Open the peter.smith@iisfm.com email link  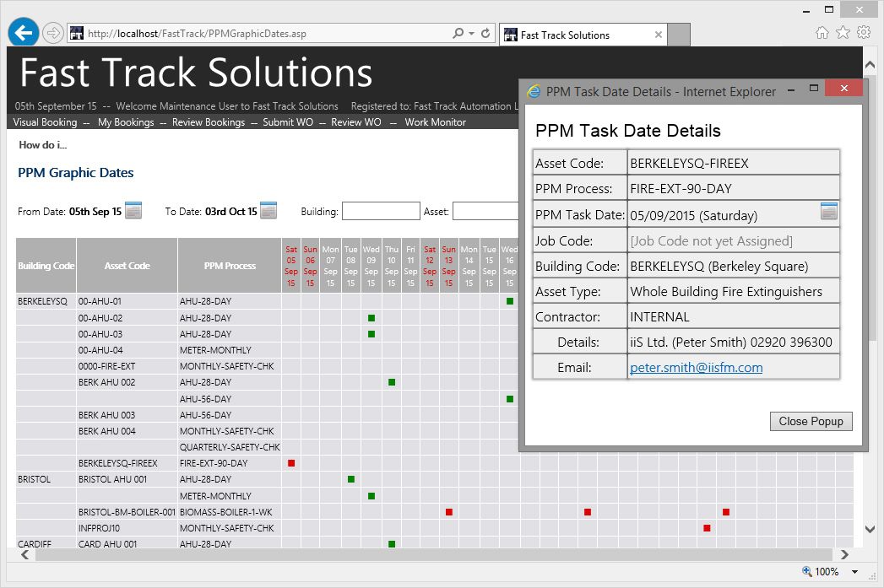click(x=696, y=367)
